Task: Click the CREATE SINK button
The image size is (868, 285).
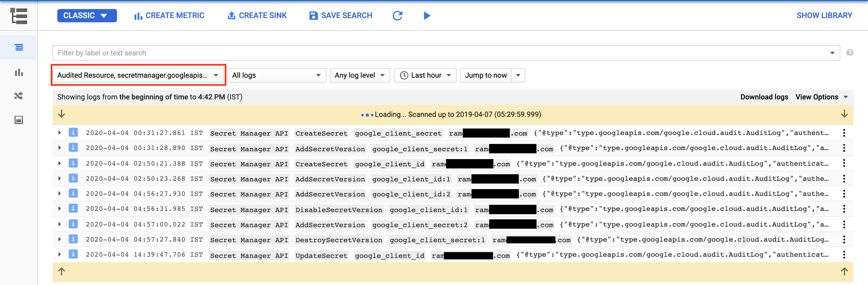Action: point(257,15)
